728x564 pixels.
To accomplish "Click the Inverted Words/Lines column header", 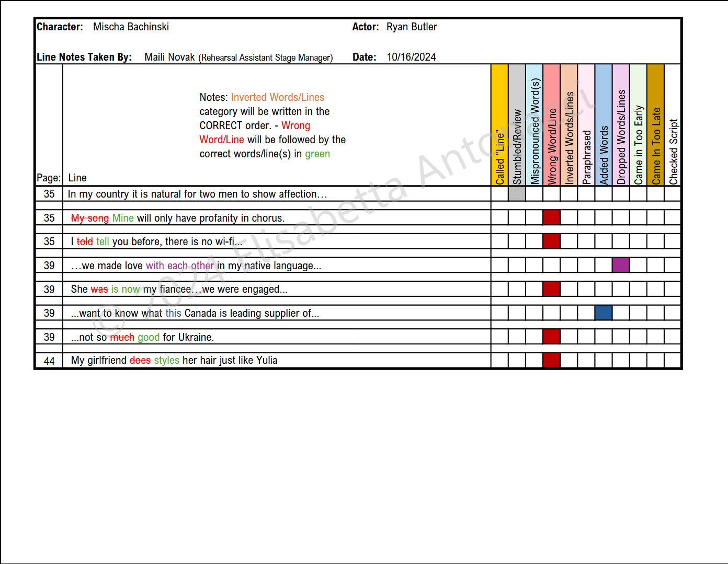I will click(569, 125).
